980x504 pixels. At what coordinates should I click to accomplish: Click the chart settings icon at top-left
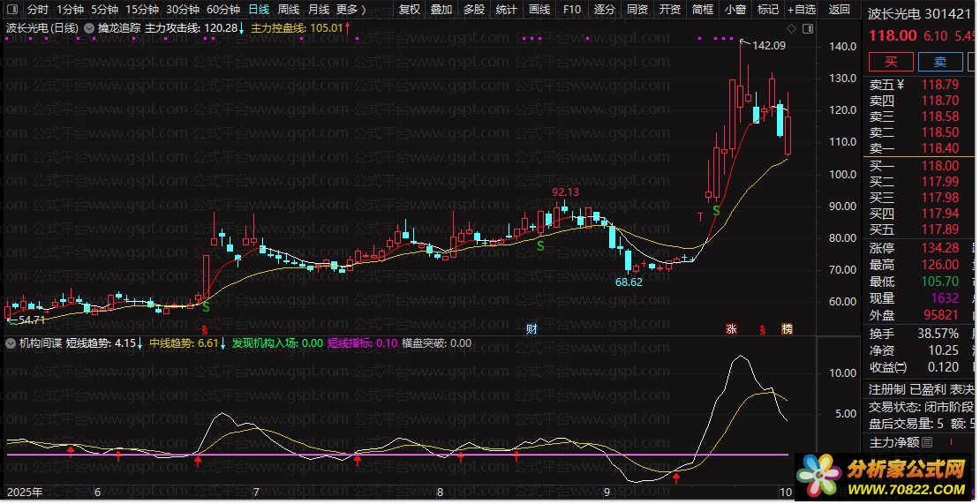(x=11, y=10)
